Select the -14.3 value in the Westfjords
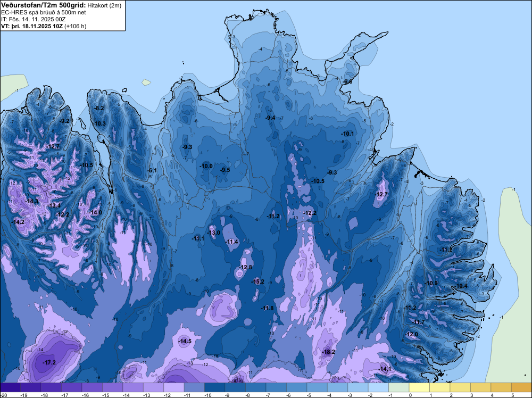This screenshot has width=532, height=398. 31,201
